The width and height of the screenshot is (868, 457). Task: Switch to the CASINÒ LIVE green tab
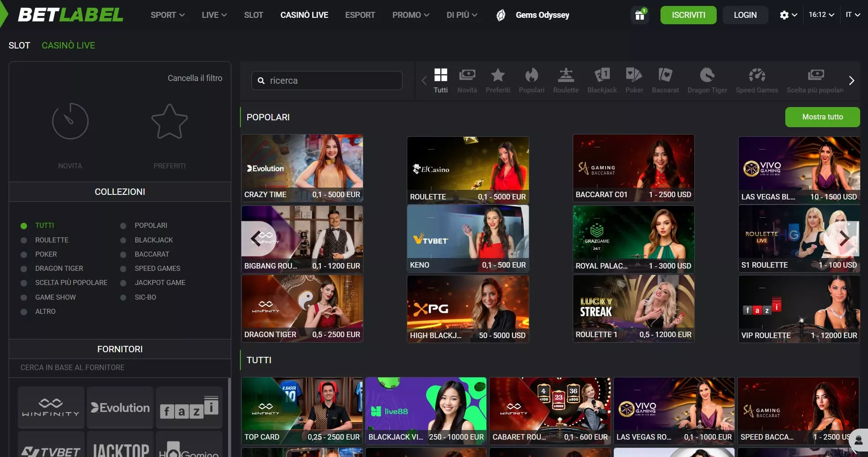pyautogui.click(x=69, y=45)
